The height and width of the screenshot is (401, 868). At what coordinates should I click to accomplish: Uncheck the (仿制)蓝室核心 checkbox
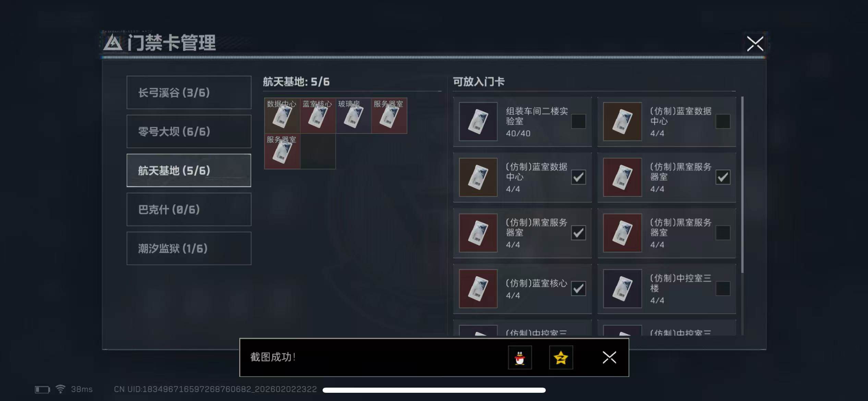click(x=578, y=289)
